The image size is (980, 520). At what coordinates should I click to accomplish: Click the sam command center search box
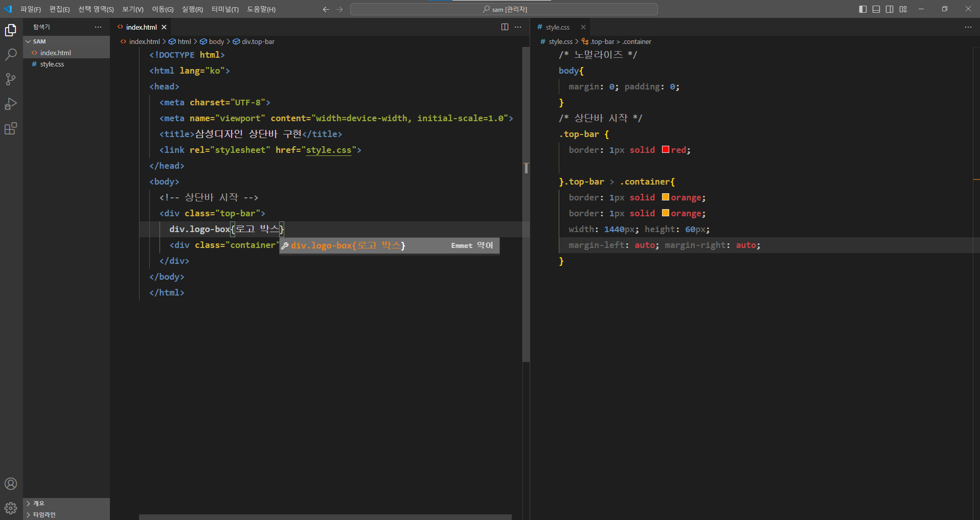504,9
